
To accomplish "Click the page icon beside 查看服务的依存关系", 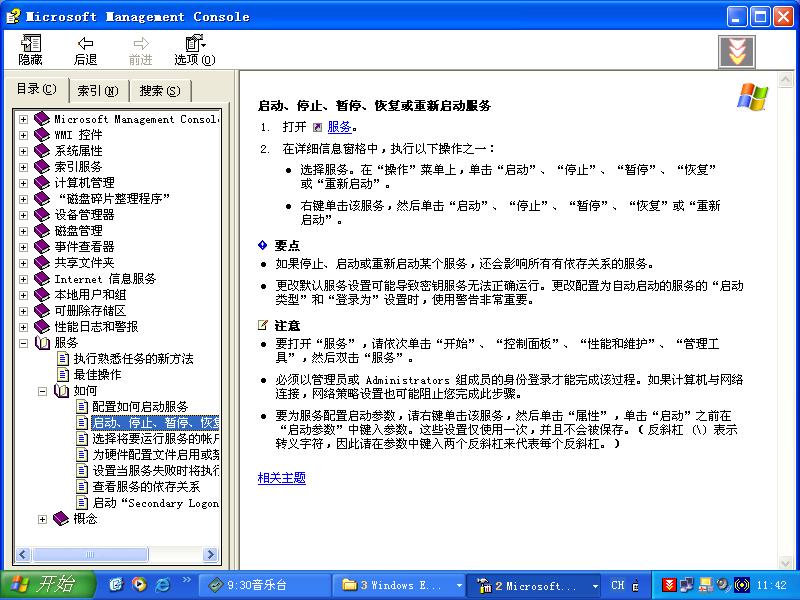I will tap(82, 487).
